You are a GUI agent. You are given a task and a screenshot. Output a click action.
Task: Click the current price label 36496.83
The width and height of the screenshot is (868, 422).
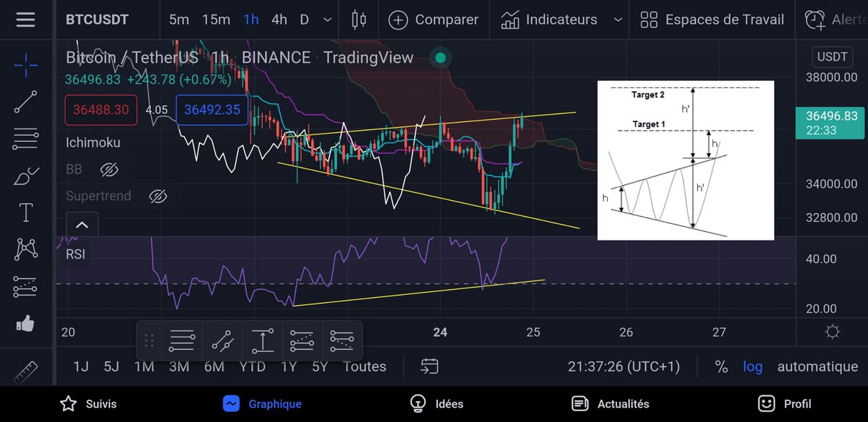830,123
